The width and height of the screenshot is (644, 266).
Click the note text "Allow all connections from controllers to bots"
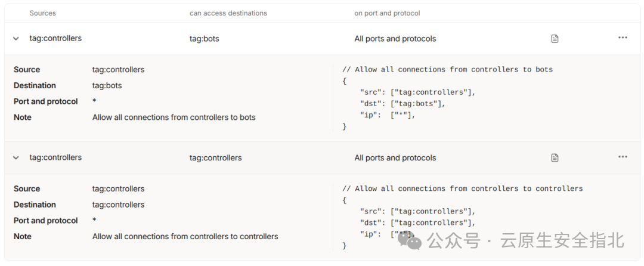tap(174, 117)
